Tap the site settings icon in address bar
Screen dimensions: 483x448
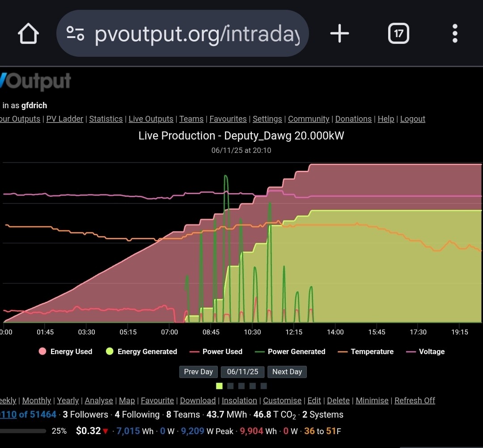75,34
